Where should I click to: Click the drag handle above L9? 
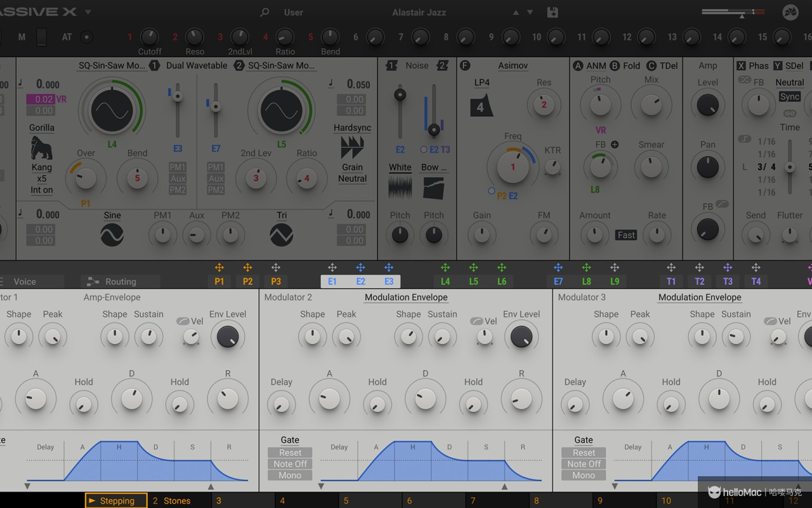pyautogui.click(x=615, y=267)
